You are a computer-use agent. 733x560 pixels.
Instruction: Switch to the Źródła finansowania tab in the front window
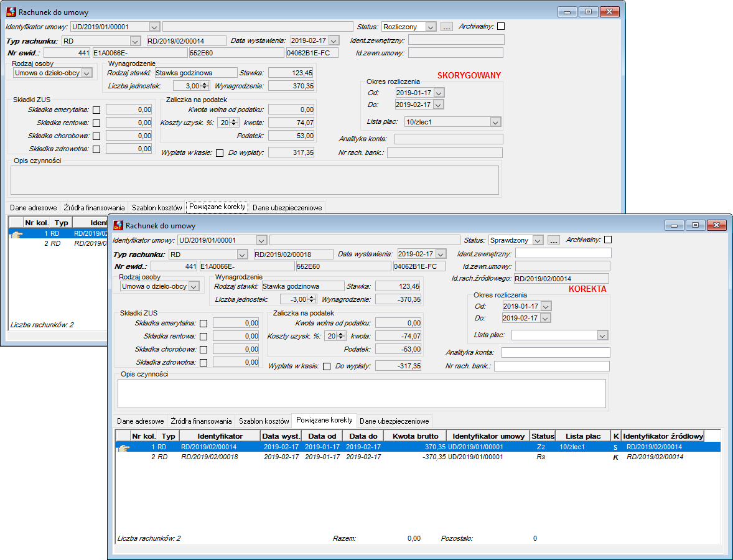point(201,421)
